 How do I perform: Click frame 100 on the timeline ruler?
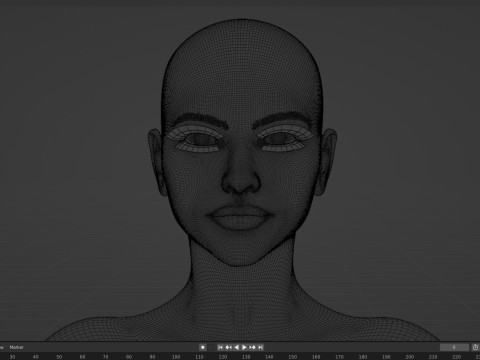[x=176, y=357]
